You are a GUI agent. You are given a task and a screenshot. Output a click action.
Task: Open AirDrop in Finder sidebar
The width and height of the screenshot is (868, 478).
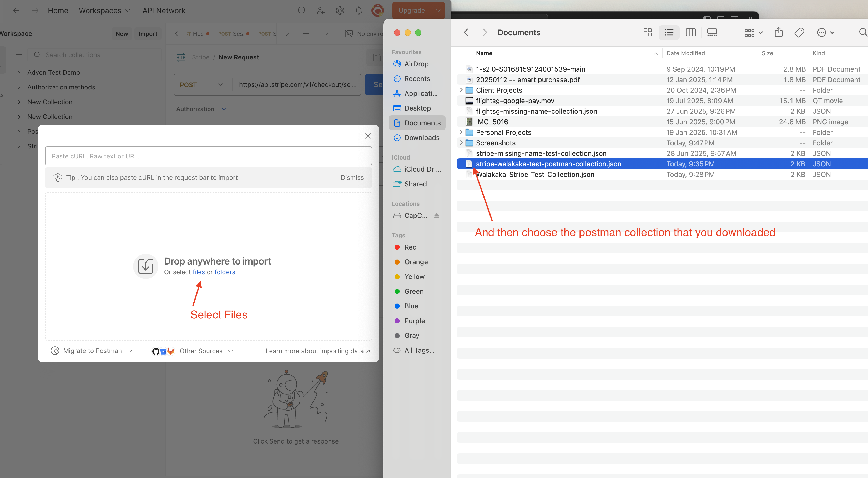pyautogui.click(x=416, y=64)
